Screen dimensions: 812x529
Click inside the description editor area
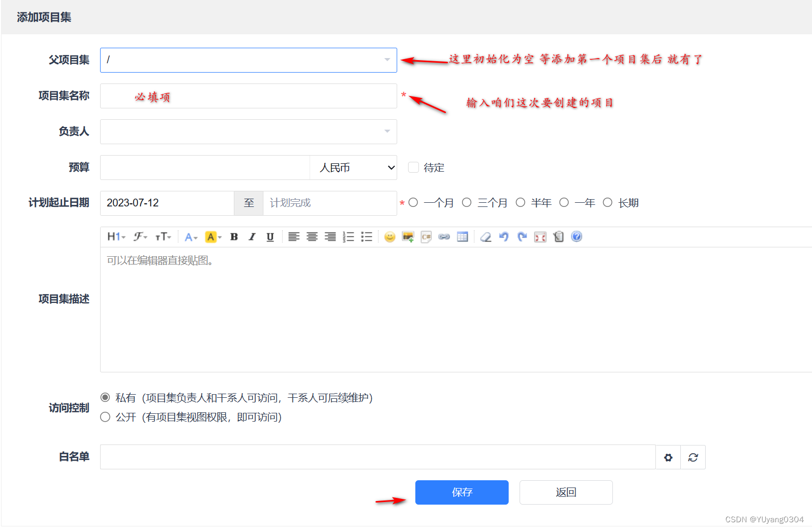point(456,310)
